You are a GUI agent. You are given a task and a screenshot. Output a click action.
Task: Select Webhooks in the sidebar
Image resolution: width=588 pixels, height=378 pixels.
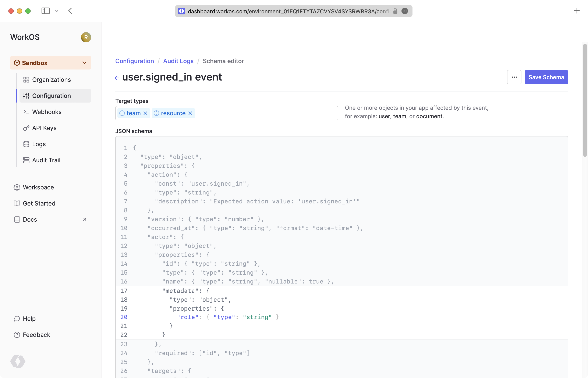[47, 112]
